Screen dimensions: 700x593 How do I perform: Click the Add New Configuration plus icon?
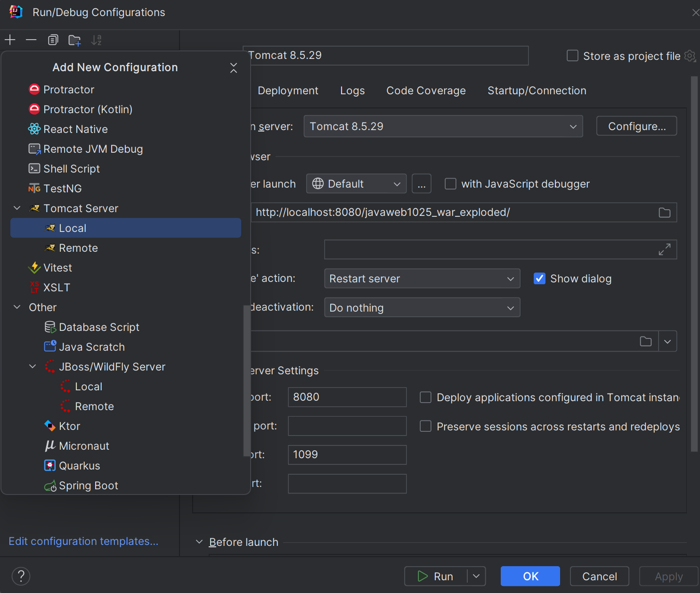point(10,40)
